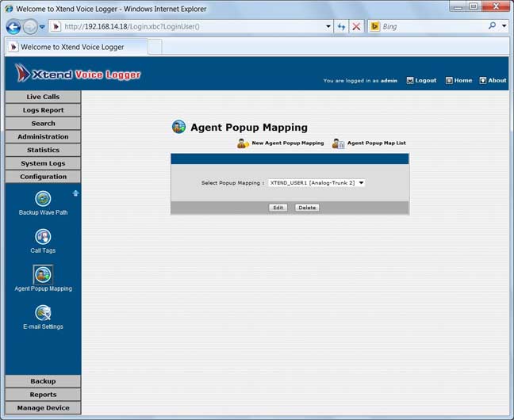The height and width of the screenshot is (420, 514).
Task: Collapse the Configuration menu section
Action: 43,177
